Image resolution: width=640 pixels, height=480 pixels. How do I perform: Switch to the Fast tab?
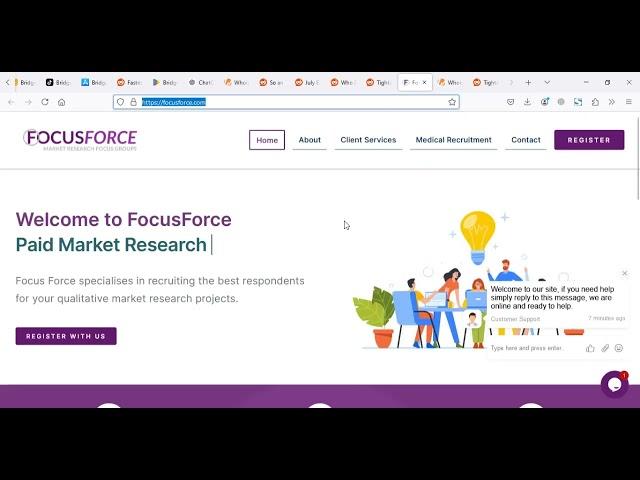[129, 82]
